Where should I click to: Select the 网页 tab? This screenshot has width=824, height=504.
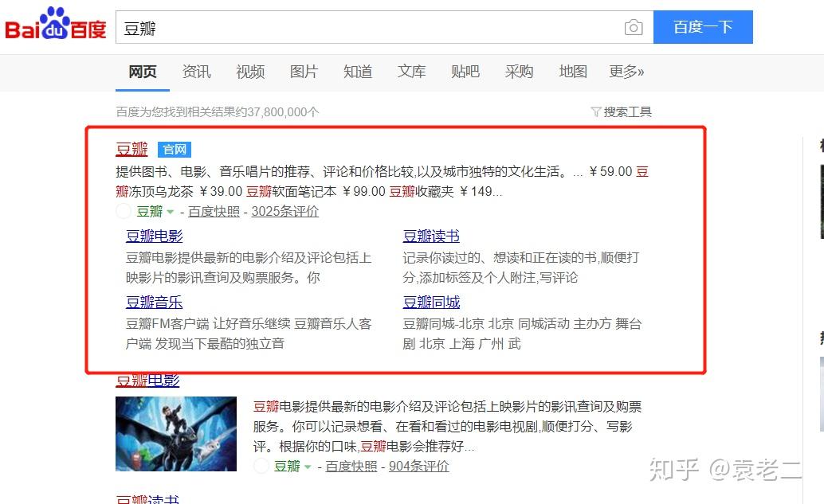coord(143,72)
